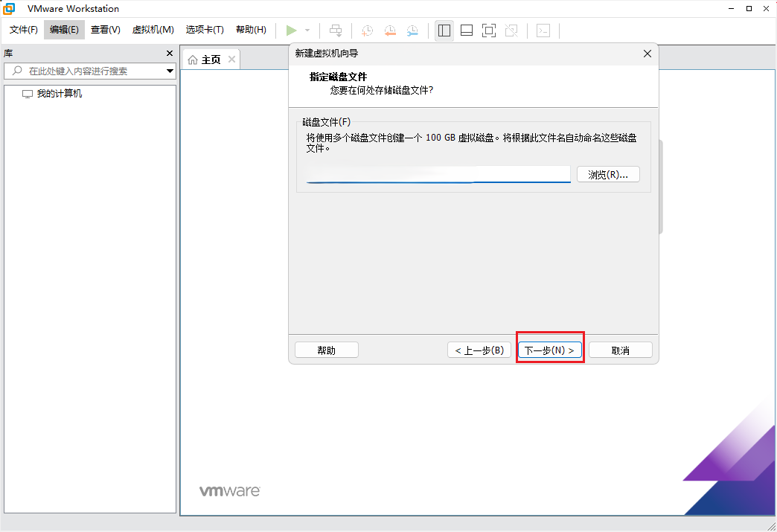Open the 帮助(H) menu
The height and width of the screenshot is (532, 777).
pyautogui.click(x=252, y=30)
